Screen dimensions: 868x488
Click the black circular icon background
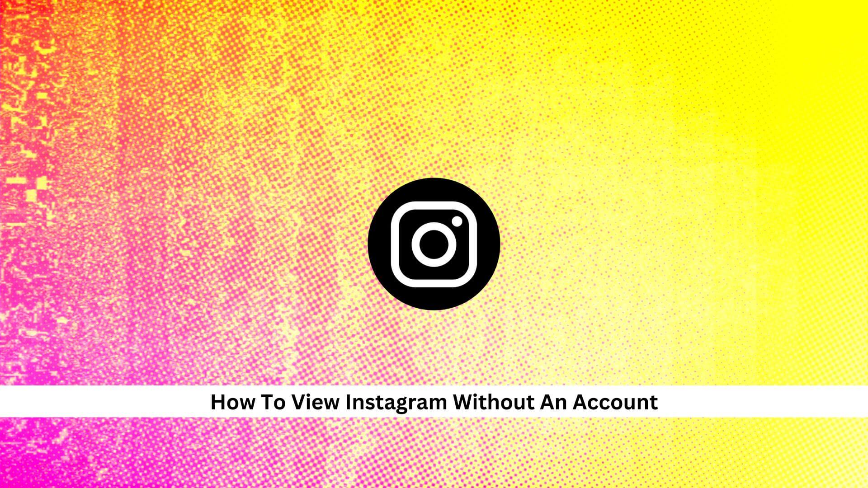coord(434,244)
